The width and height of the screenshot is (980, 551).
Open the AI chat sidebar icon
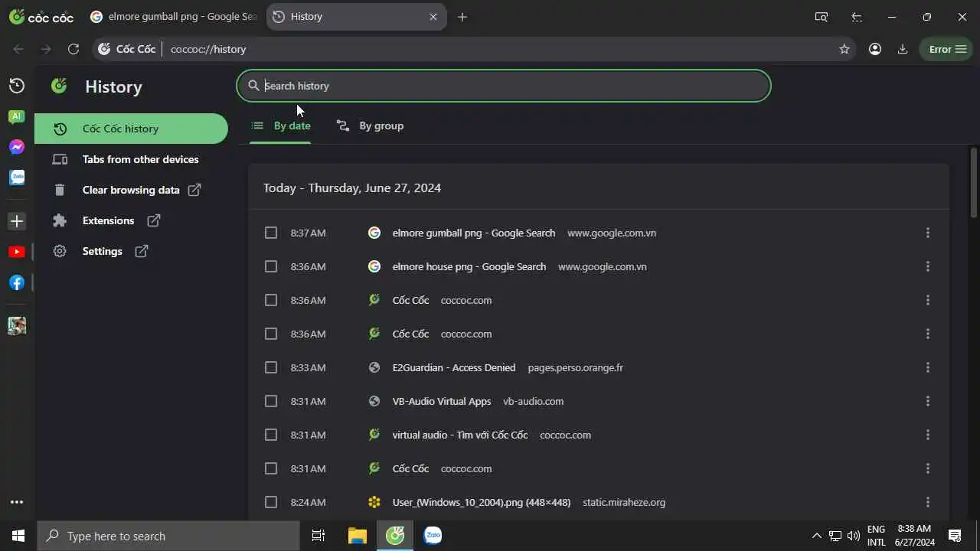(16, 116)
